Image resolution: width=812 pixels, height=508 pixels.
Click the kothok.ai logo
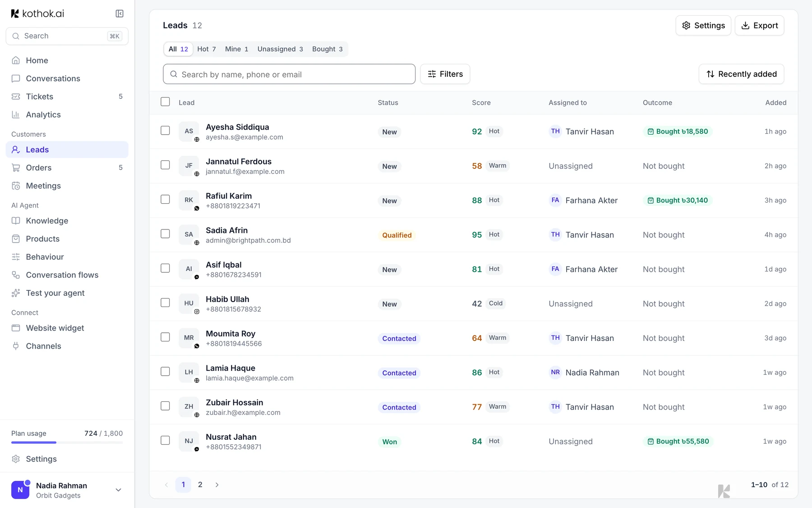(x=37, y=14)
